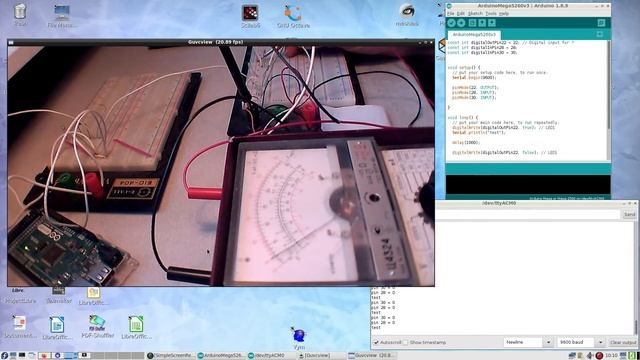Click the delay(1000); line in the code
640x360 pixels.
[x=466, y=142]
